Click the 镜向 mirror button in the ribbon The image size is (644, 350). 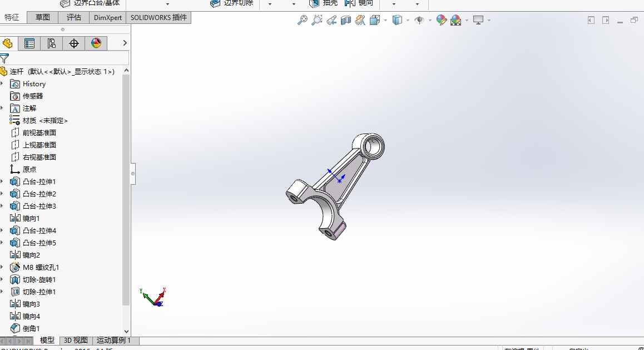point(359,3)
